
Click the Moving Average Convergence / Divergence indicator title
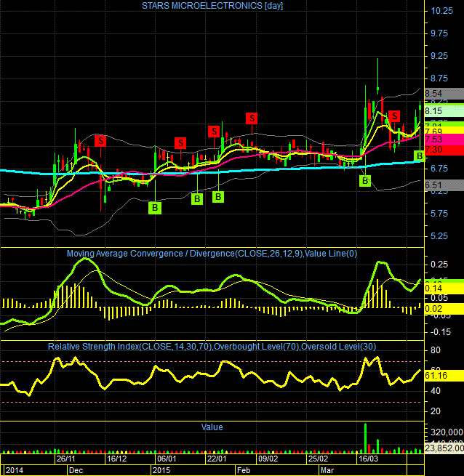(x=212, y=254)
